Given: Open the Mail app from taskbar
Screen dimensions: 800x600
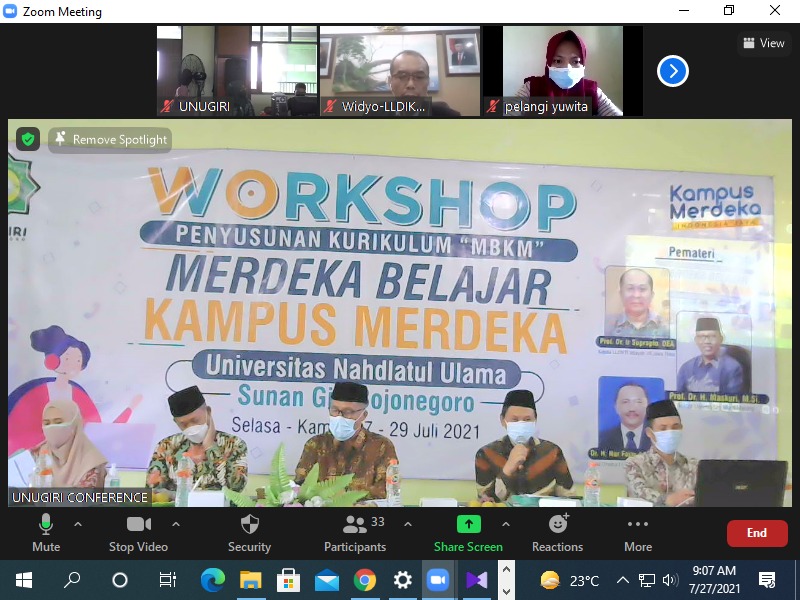Looking at the screenshot, I should click(x=327, y=580).
